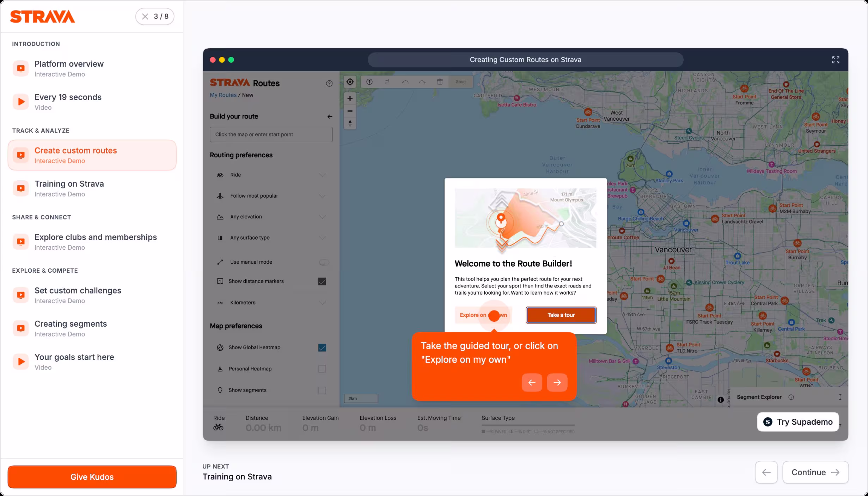Click the Segment Explorer info icon
This screenshot has width=868, height=496.
(x=791, y=397)
